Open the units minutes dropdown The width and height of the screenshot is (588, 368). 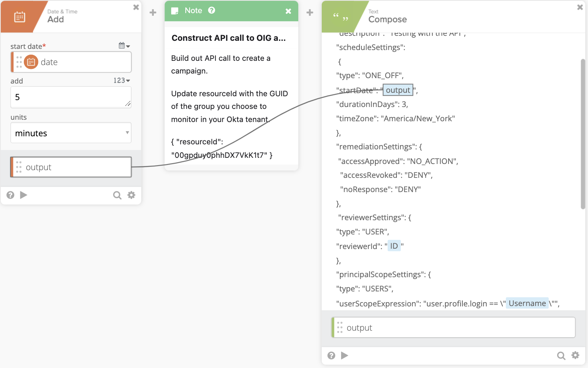(71, 133)
